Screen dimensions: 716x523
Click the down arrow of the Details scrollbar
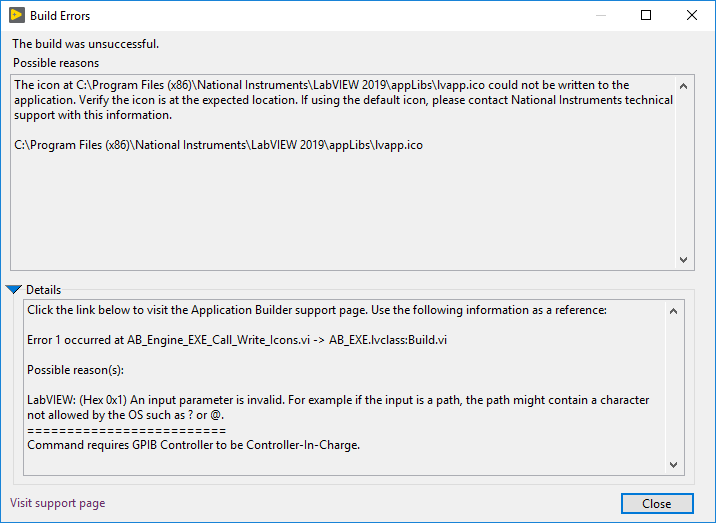click(x=673, y=465)
